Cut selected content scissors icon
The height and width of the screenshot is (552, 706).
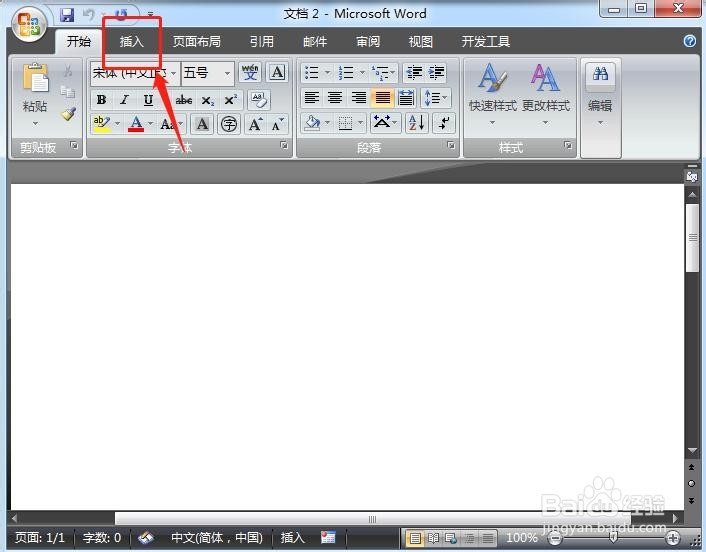point(68,71)
